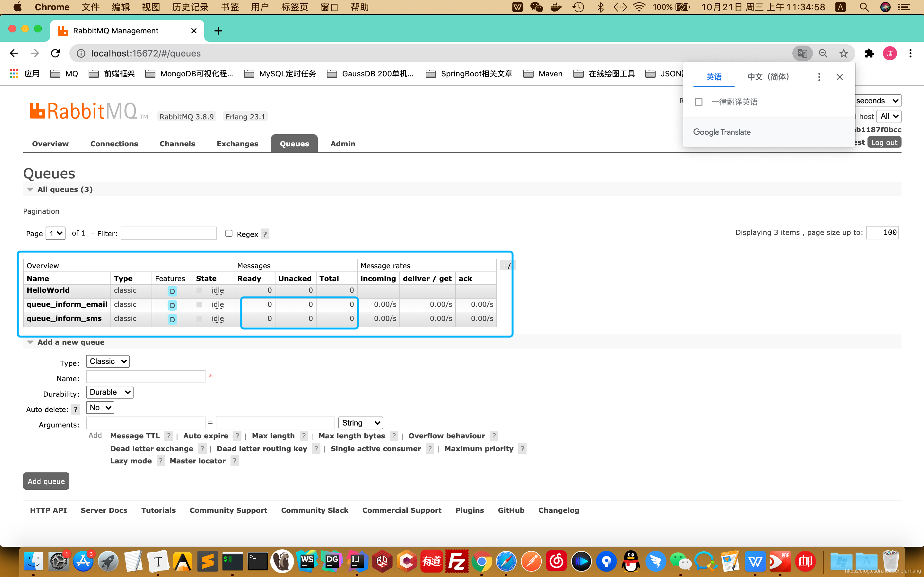Click the Message TTL help question mark
Image resolution: width=924 pixels, height=577 pixels.
click(x=169, y=436)
